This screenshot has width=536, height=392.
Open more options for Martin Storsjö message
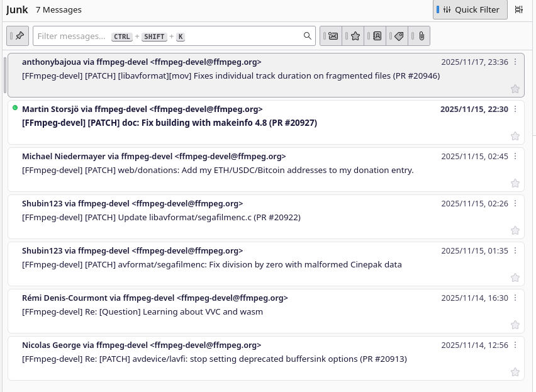pos(515,109)
